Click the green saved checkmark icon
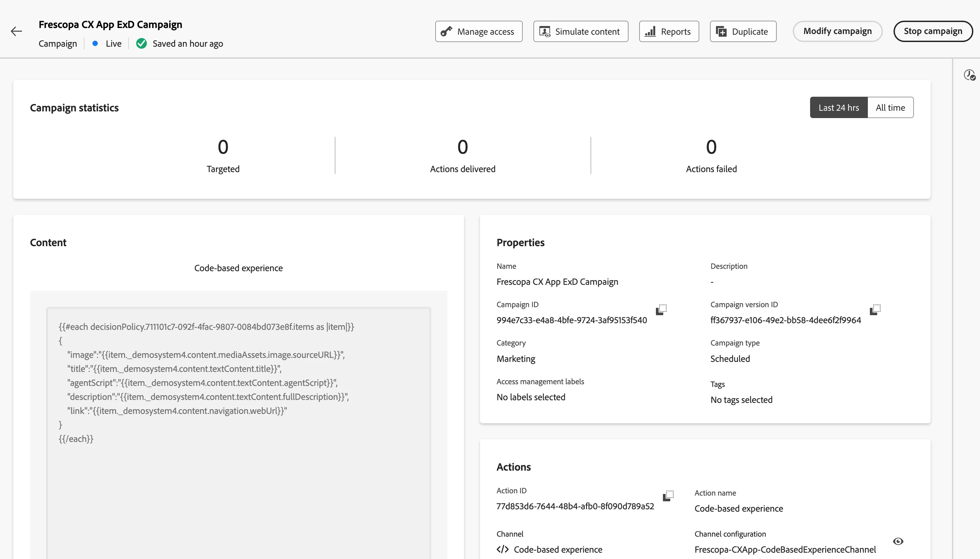Screen dimensions: 980x559 pyautogui.click(x=142, y=43)
